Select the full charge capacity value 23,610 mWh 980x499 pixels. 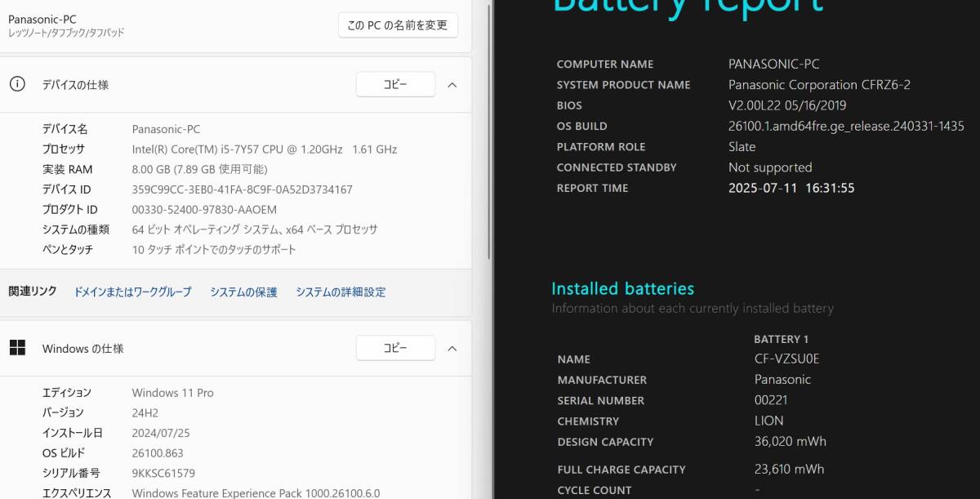(x=789, y=469)
